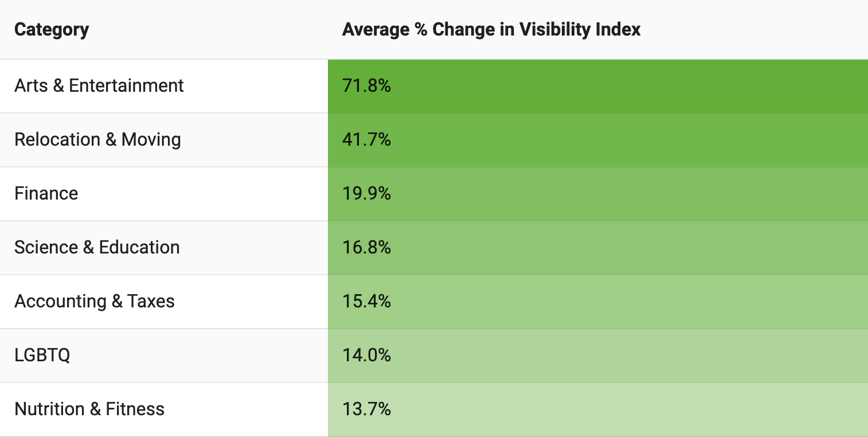Click the 15.4% value text
The image size is (868, 437).
pos(366,302)
